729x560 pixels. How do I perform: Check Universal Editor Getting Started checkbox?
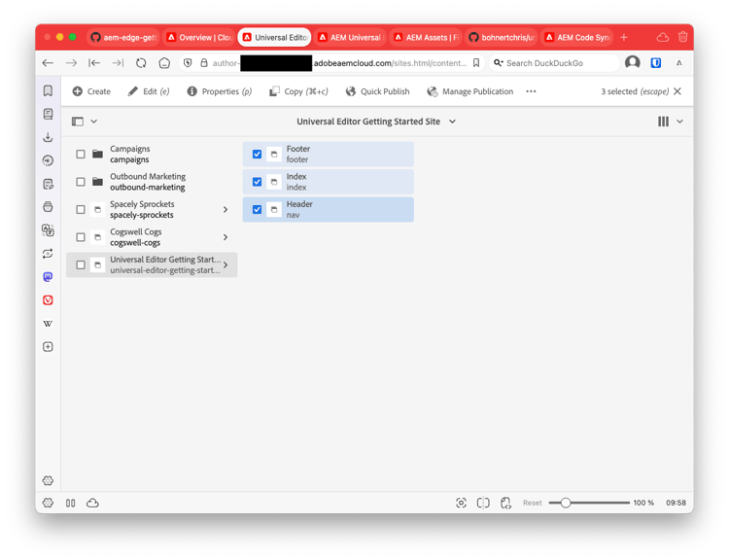(x=81, y=264)
